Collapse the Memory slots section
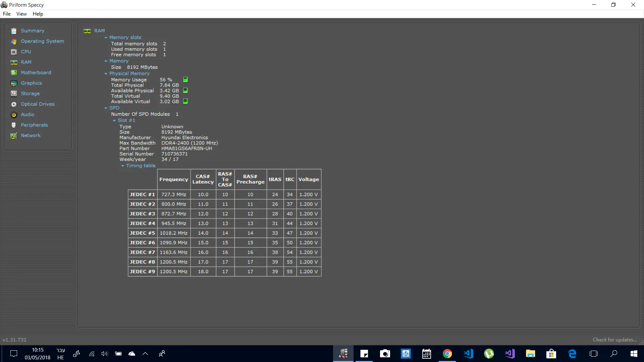The width and height of the screenshot is (644, 362). pyautogui.click(x=106, y=38)
